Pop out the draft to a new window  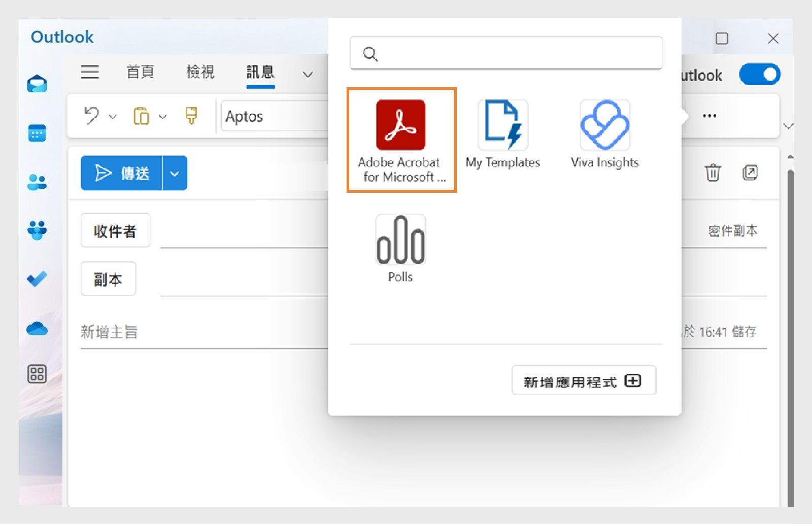(x=751, y=173)
